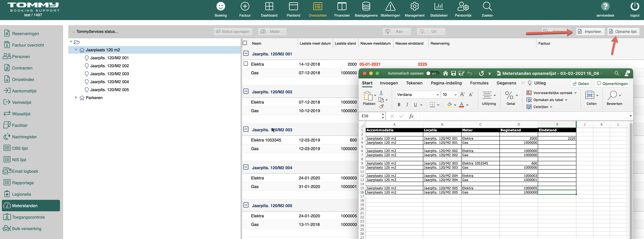Switch to Excel Gegevens tab
Viewport: 644px width, 239px height.
click(506, 83)
